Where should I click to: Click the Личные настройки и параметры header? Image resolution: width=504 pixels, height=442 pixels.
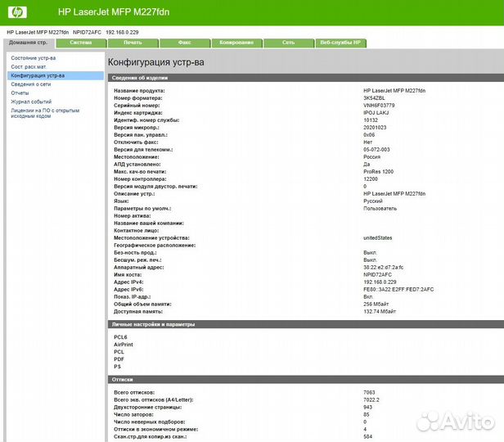pos(306,324)
